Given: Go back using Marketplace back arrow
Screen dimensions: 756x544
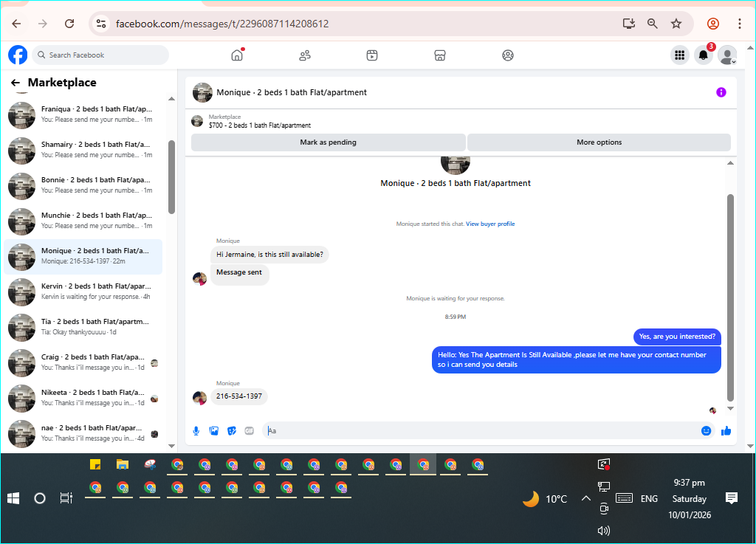Looking at the screenshot, I should click(16, 83).
